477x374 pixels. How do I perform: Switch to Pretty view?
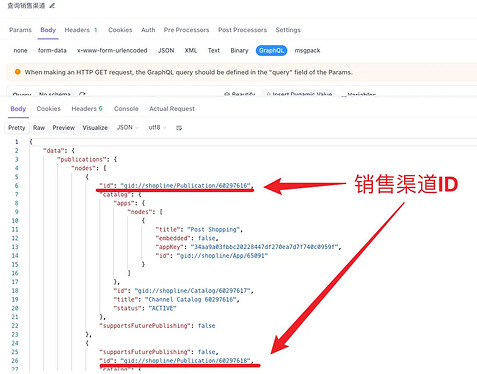pyautogui.click(x=17, y=128)
